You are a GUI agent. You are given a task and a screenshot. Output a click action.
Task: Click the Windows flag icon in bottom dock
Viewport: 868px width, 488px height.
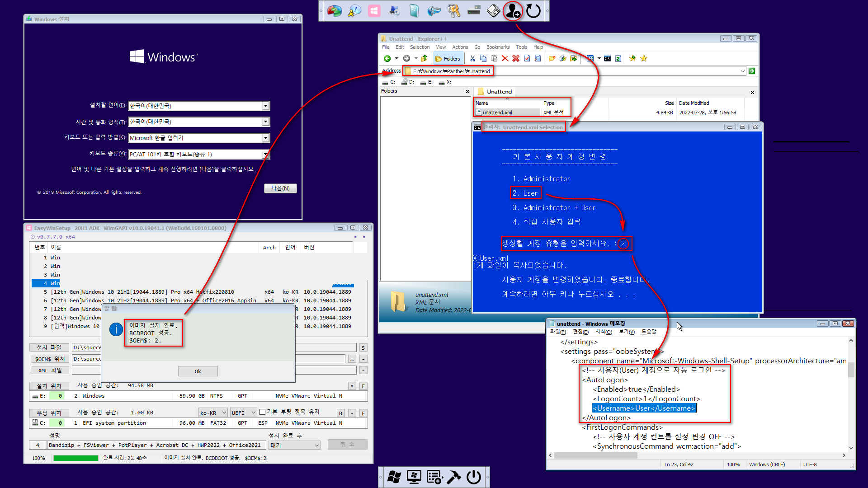(394, 477)
